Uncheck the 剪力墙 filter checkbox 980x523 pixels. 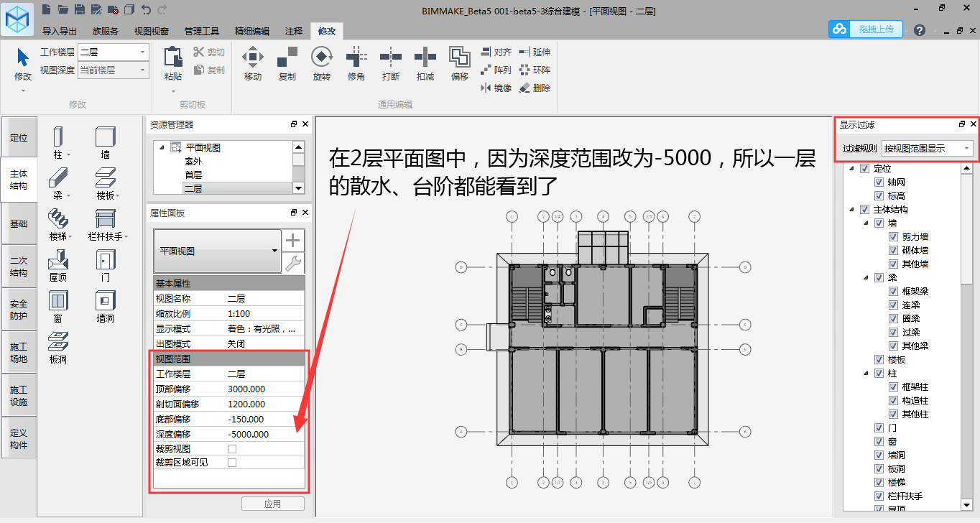coord(893,237)
